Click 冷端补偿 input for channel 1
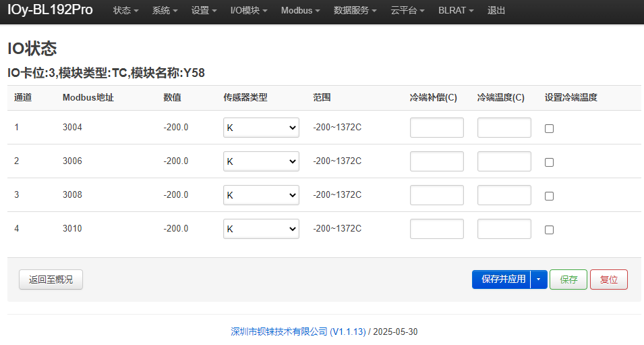Image resolution: width=644 pixels, height=345 pixels. (x=437, y=128)
